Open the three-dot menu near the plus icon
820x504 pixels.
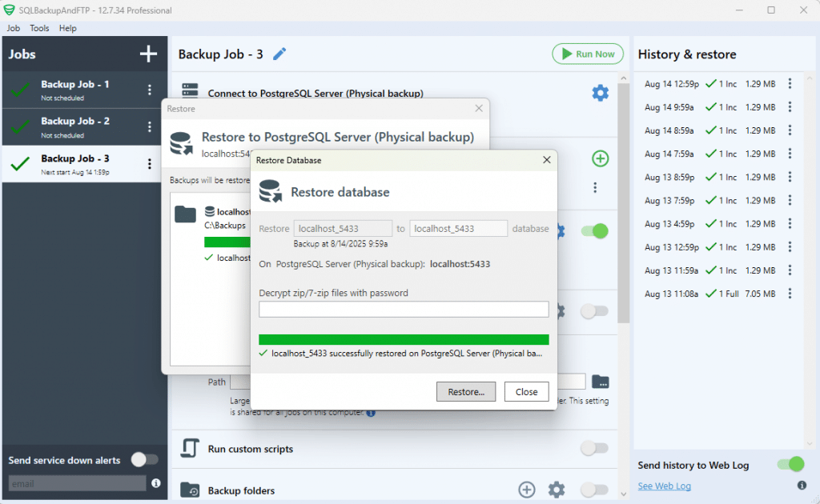(x=595, y=187)
